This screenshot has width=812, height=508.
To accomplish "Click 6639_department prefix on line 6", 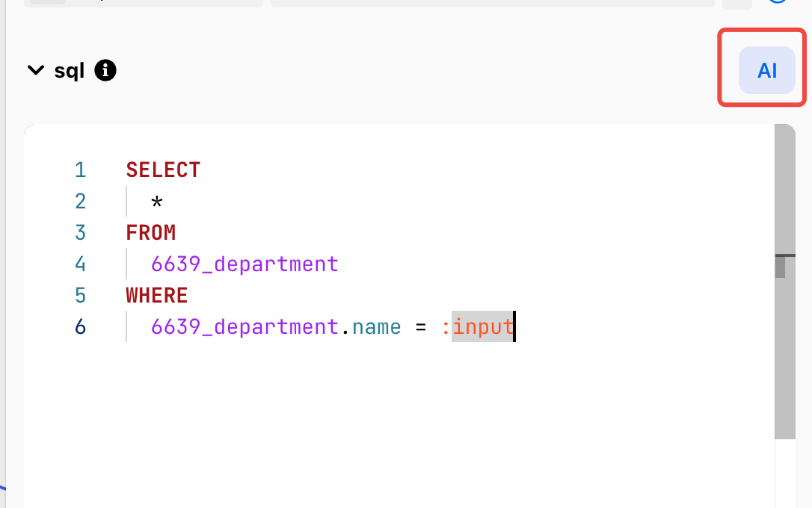I will coord(244,327).
